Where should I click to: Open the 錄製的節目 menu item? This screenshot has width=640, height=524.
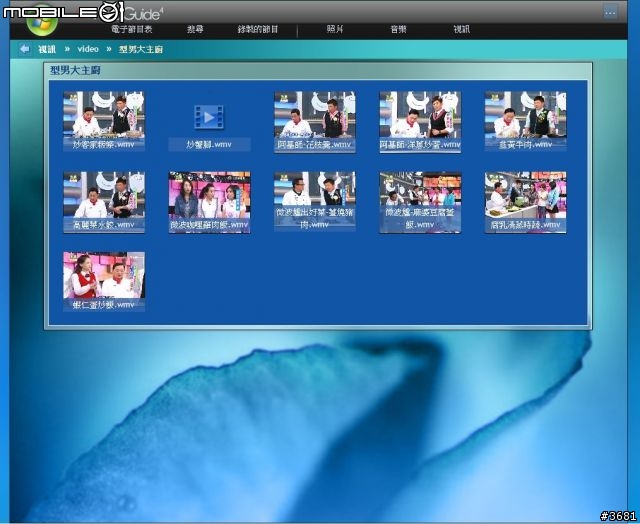point(258,29)
